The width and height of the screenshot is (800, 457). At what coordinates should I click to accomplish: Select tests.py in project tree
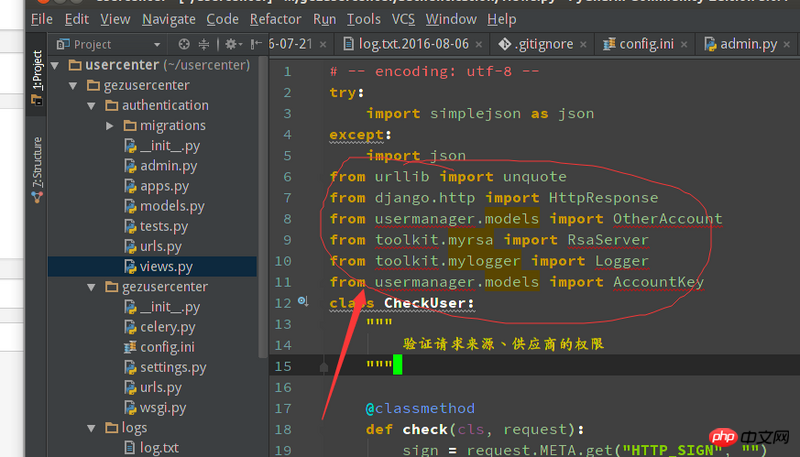164,226
